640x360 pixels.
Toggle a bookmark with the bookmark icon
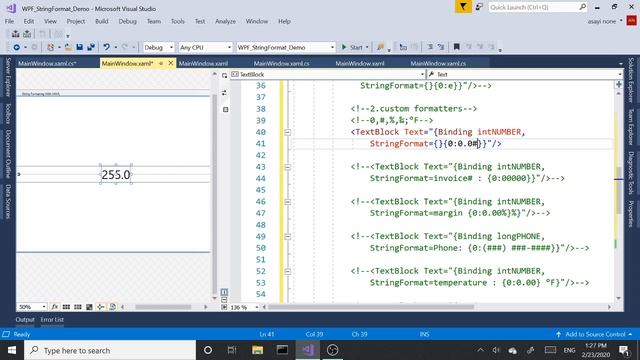click(x=457, y=47)
